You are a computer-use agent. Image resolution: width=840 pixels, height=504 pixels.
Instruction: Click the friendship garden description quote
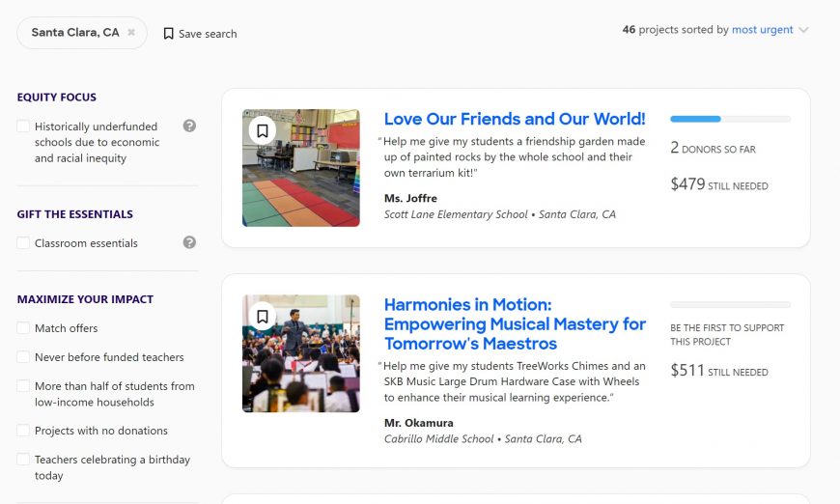point(512,157)
